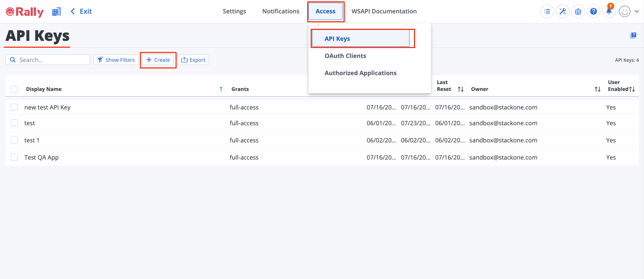Open the page help icon at right
This screenshot has height=279, width=644.
pos(633,35)
